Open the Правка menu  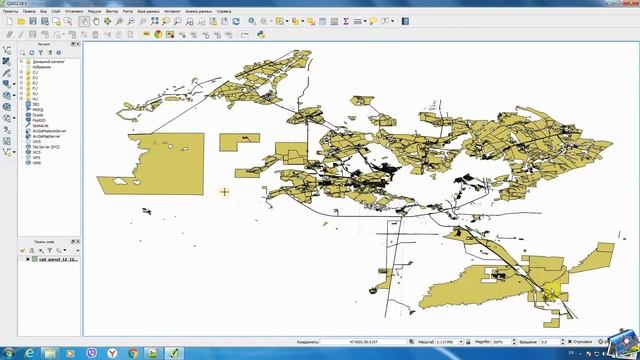[x=29, y=11]
